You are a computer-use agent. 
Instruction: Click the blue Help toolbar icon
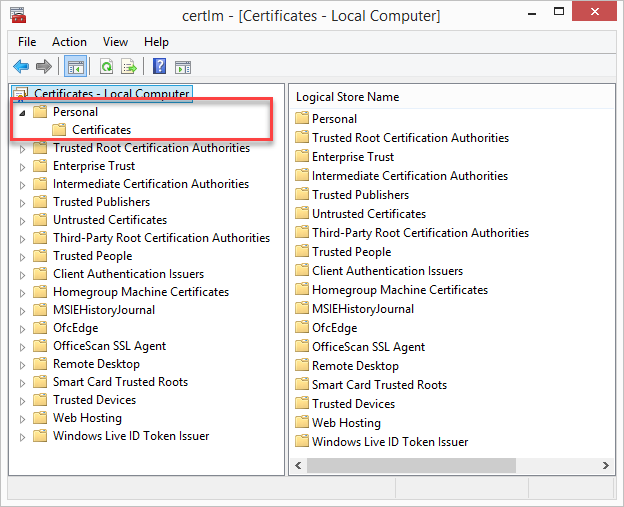pos(160,67)
